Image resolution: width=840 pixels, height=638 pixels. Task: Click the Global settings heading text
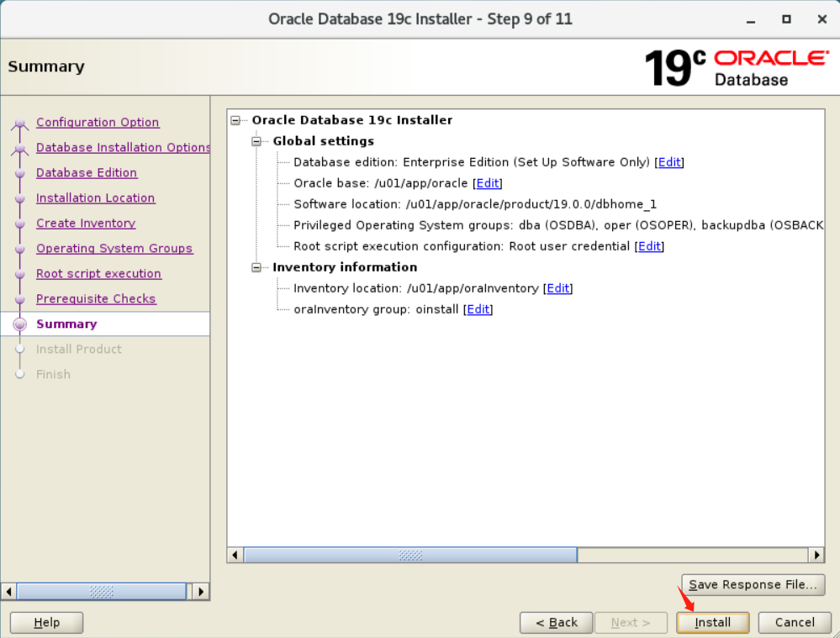point(323,141)
